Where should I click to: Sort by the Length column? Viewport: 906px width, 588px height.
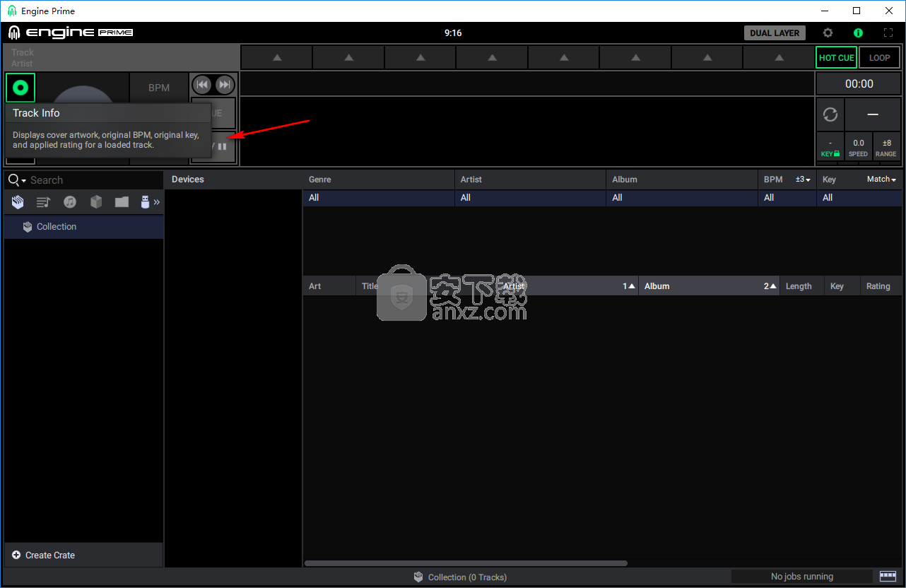pyautogui.click(x=801, y=286)
